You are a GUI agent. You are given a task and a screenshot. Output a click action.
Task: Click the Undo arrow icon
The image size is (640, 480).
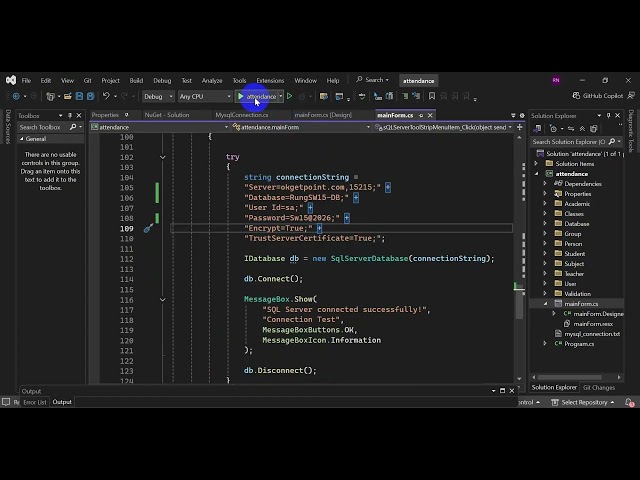pos(106,96)
